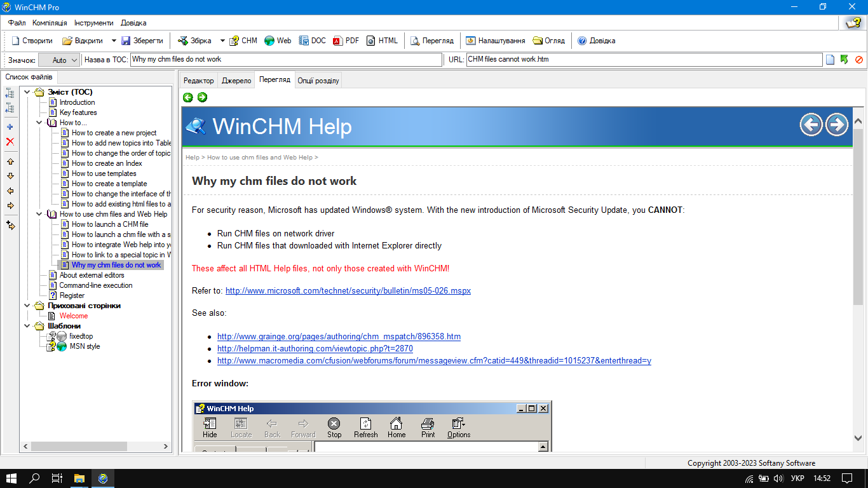Viewport: 868px width, 488px height.
Task: Open the Значок Auto dropdown
Action: (x=59, y=60)
